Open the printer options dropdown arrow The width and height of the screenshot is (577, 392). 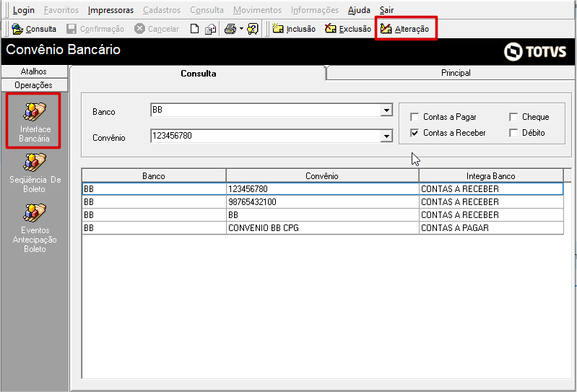click(x=241, y=29)
